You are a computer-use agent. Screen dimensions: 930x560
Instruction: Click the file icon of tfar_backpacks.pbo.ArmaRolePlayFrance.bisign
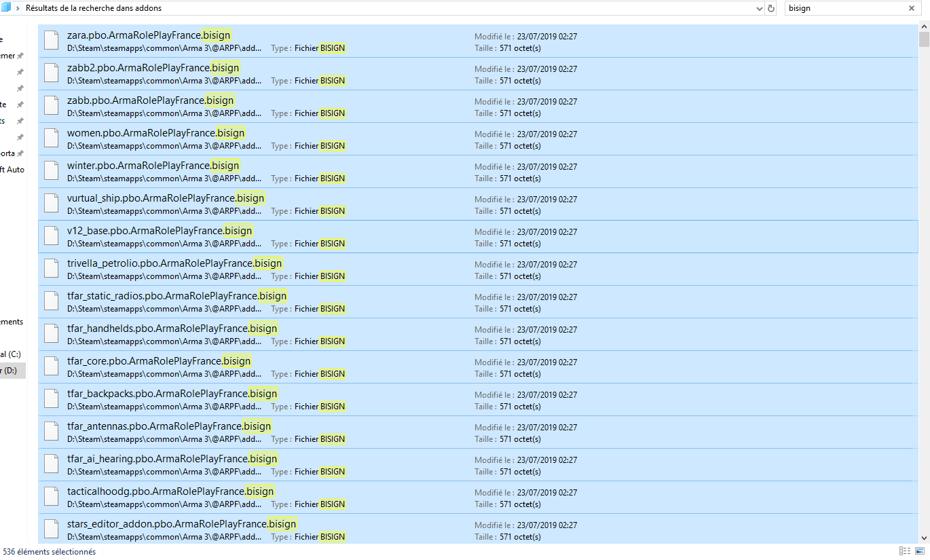52,399
